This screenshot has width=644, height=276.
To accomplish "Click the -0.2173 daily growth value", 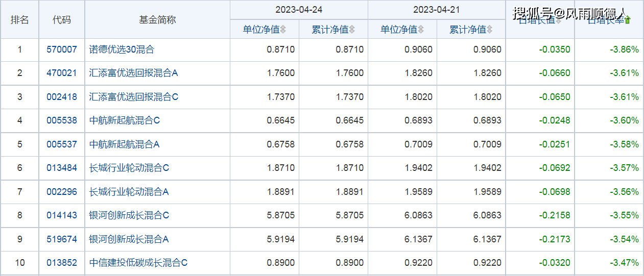I will point(555,239).
